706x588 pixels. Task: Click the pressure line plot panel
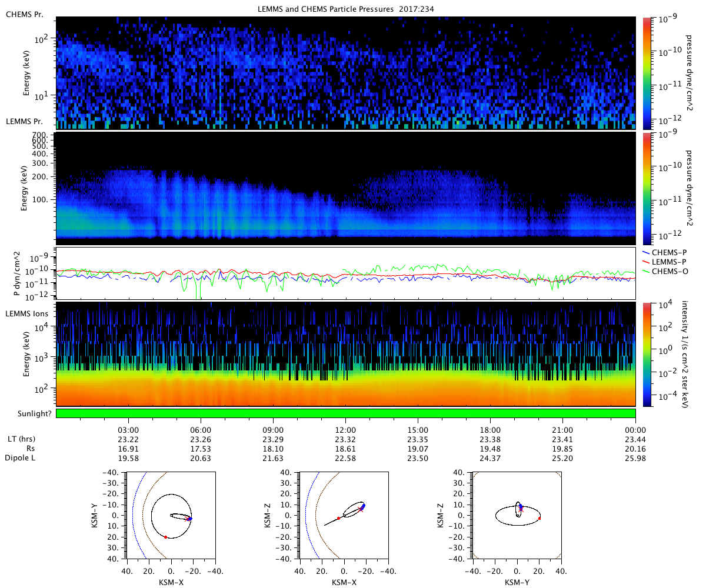[x=346, y=273]
